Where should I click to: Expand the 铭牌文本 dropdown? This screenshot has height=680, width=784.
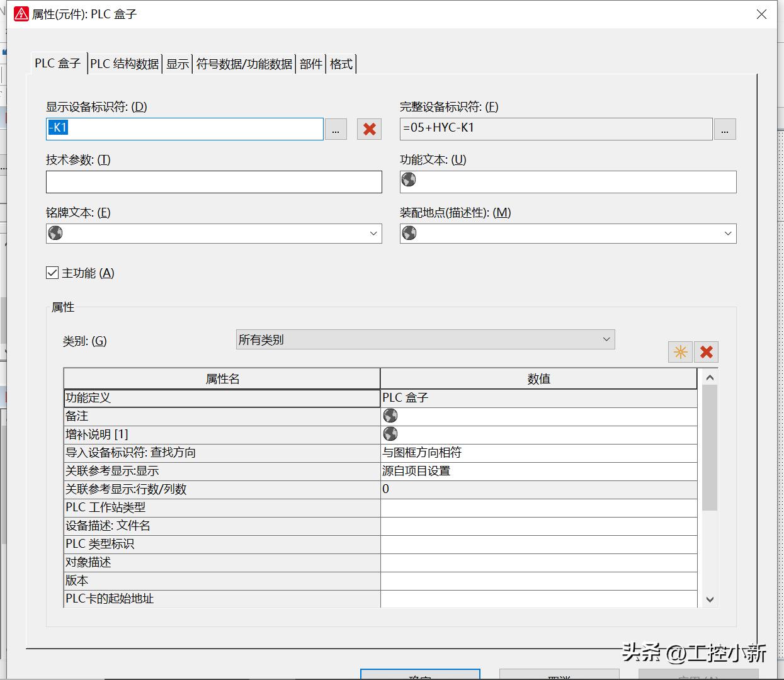click(372, 233)
